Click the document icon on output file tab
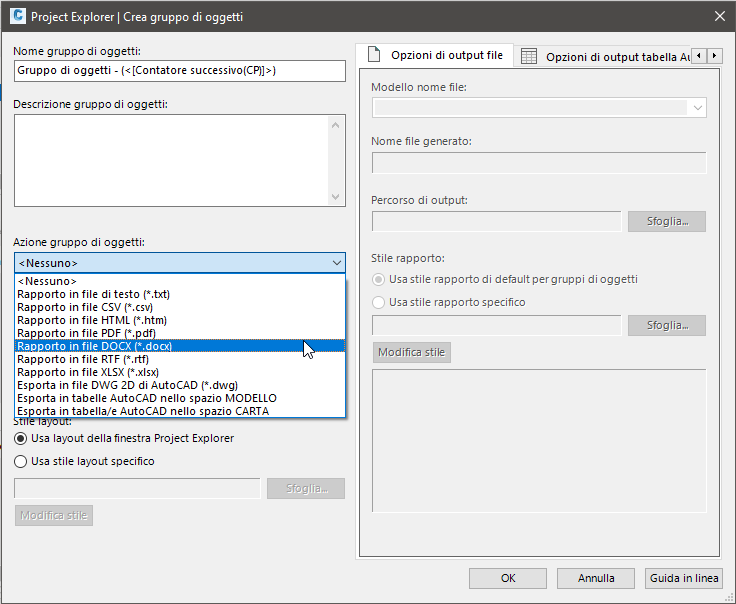The image size is (736, 604). click(x=374, y=55)
